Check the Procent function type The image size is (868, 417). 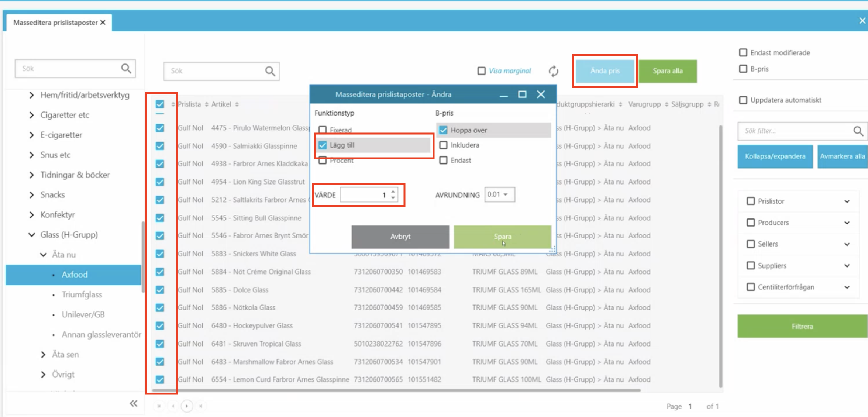(323, 160)
